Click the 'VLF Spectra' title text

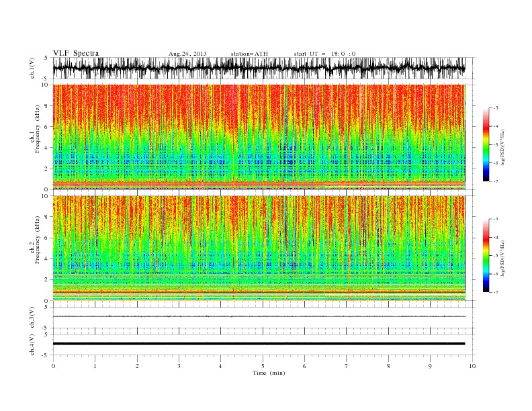point(76,53)
